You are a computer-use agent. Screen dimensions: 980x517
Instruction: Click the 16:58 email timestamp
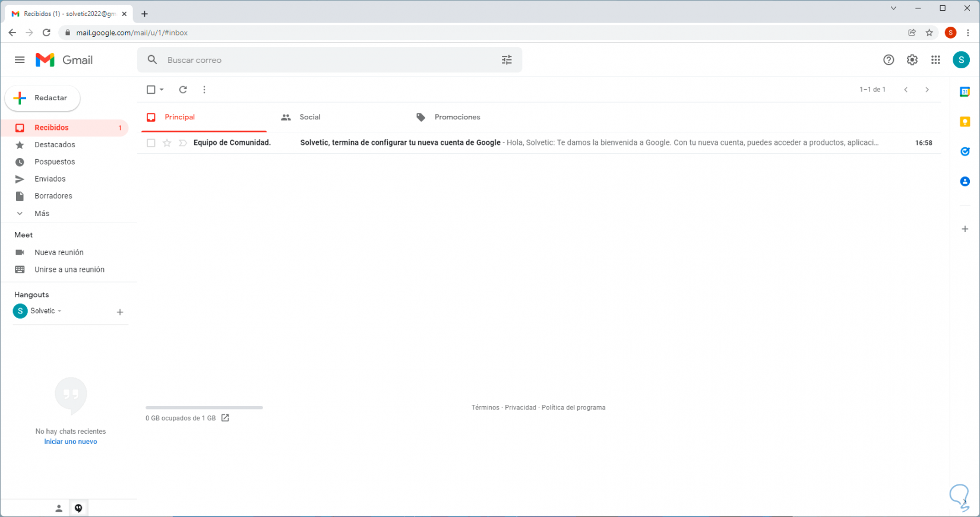[x=924, y=143]
